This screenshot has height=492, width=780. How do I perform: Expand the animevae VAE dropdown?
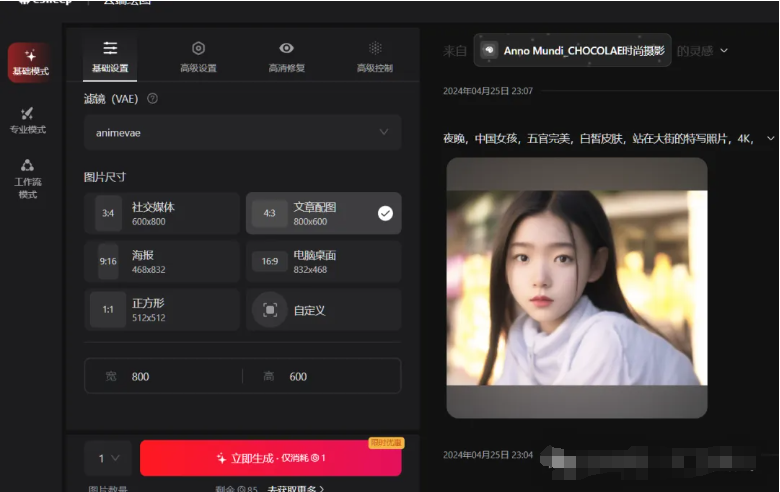(242, 132)
